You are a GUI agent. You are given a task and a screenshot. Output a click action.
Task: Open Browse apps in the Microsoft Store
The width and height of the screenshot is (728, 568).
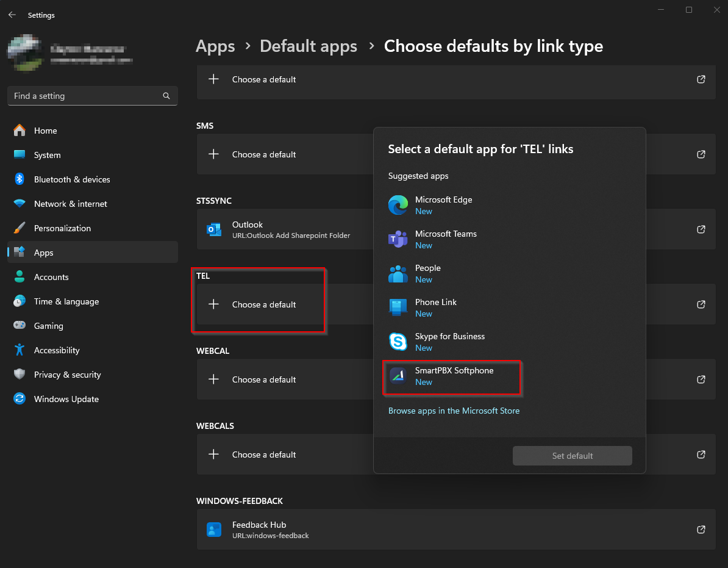pos(454,411)
